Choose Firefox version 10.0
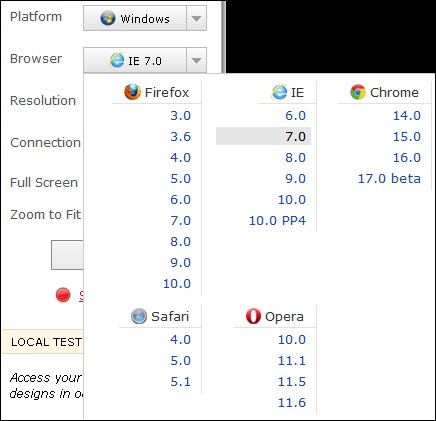Image resolution: width=436 pixels, height=421 pixels. (x=177, y=283)
